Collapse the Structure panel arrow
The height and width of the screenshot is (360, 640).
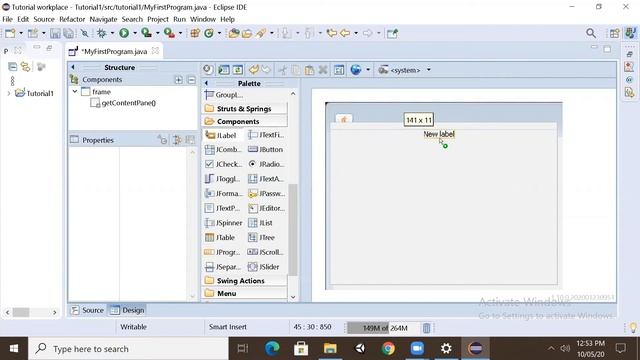click(73, 67)
